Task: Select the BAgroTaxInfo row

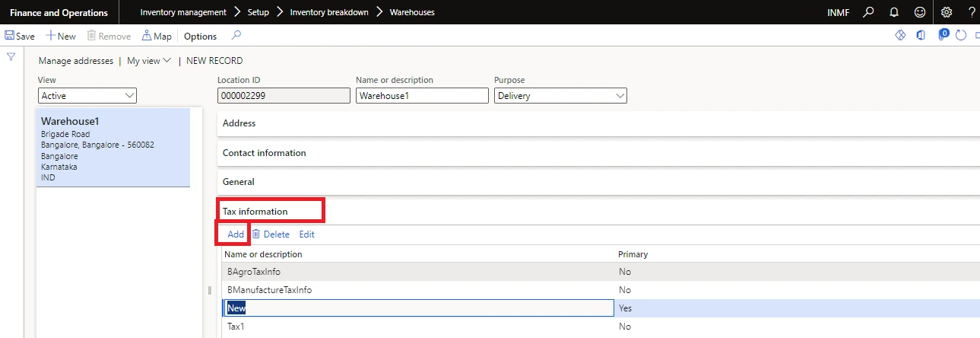Action: [600, 272]
